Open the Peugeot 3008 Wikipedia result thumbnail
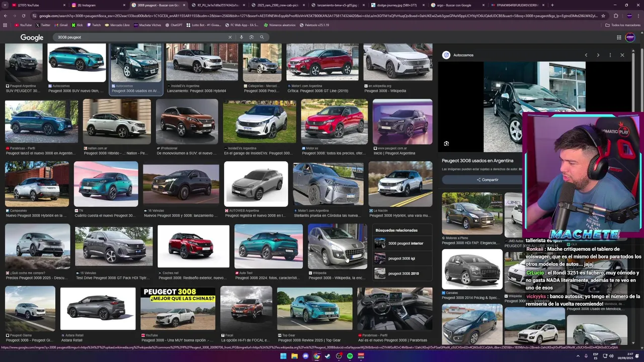The image size is (644, 362). 397,62
